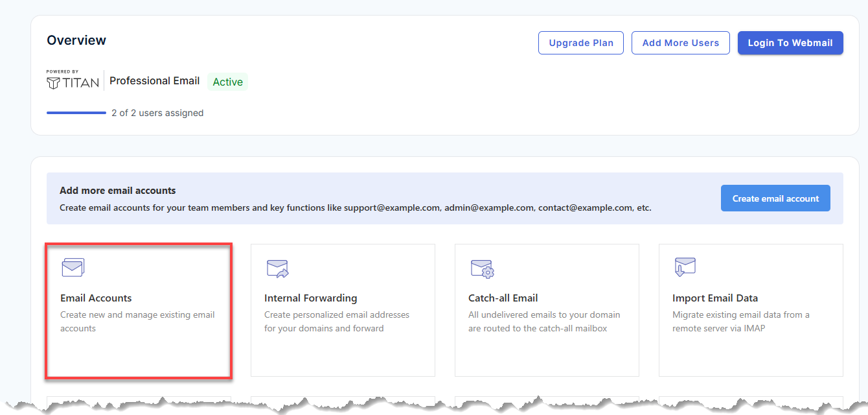Open the Catch-all Email card title

(503, 298)
